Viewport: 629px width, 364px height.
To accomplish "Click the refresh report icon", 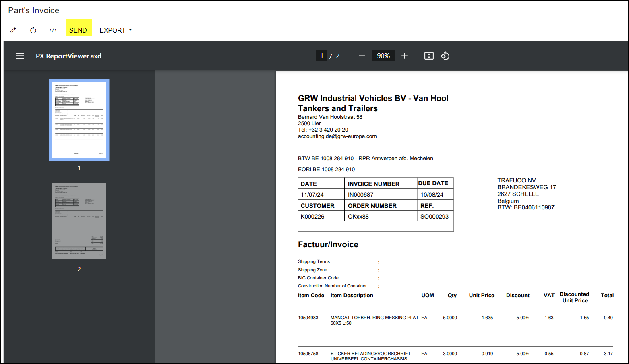I will click(x=33, y=30).
